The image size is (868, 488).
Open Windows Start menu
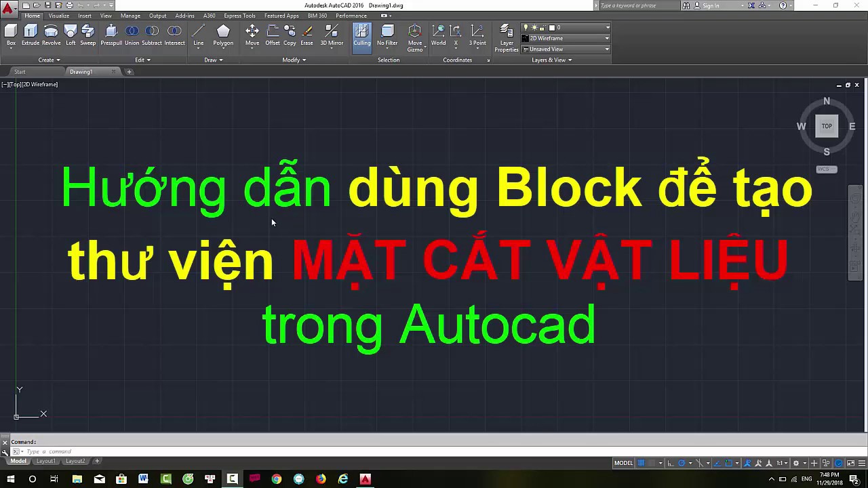(x=10, y=479)
